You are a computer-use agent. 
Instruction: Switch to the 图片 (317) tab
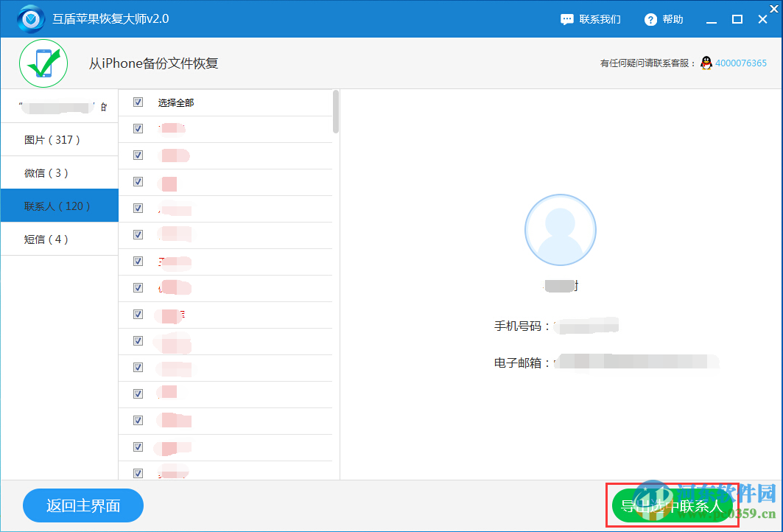(59, 139)
